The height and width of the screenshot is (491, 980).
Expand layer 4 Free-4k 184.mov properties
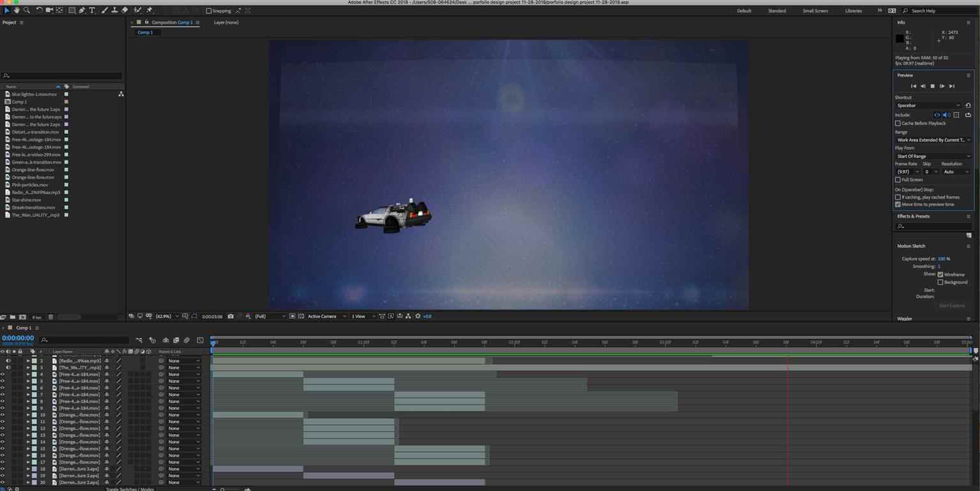pyautogui.click(x=27, y=374)
